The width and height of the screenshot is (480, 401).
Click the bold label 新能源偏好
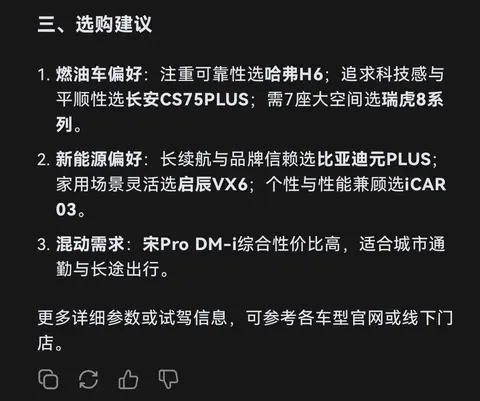pyautogui.click(x=99, y=159)
